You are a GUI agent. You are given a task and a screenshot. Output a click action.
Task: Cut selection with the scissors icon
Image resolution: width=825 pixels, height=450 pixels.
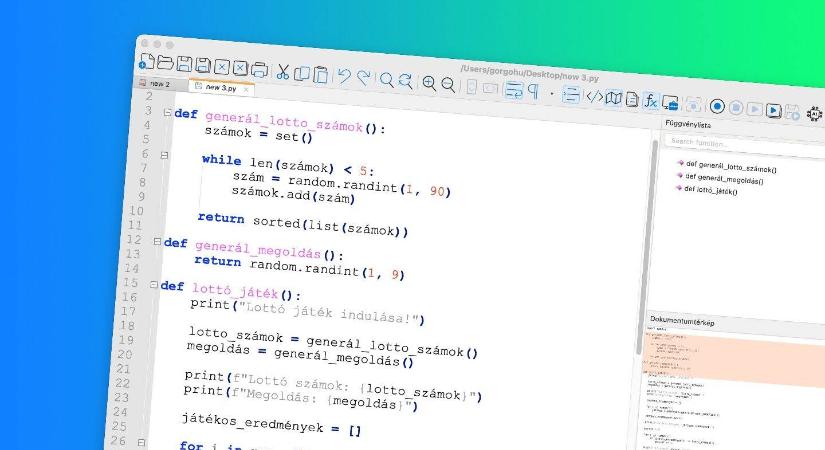pos(283,72)
